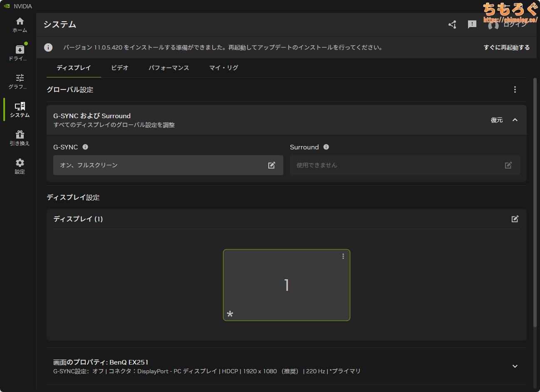Viewport: 540px width, 392px height.
Task: Click the info icon next to Surround
Action: (326, 147)
